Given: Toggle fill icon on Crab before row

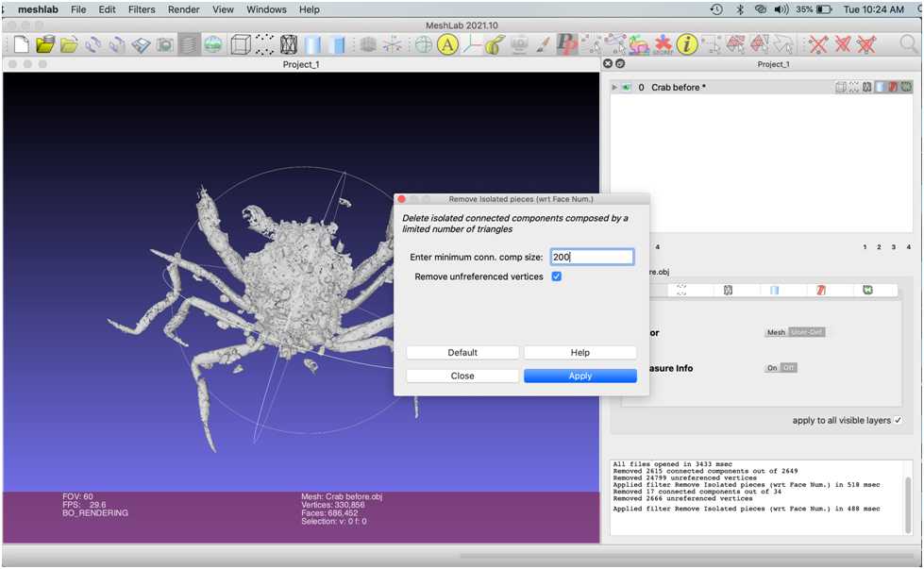Looking at the screenshot, I should point(881,87).
